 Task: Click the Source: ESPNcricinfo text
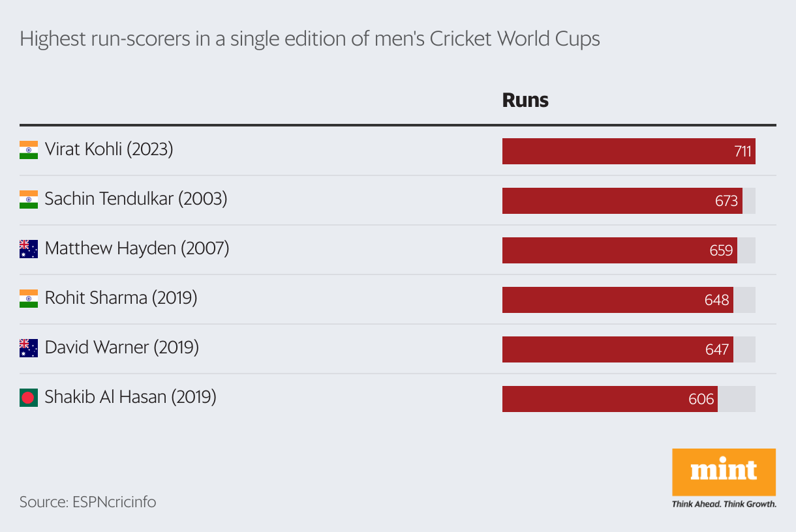87,503
